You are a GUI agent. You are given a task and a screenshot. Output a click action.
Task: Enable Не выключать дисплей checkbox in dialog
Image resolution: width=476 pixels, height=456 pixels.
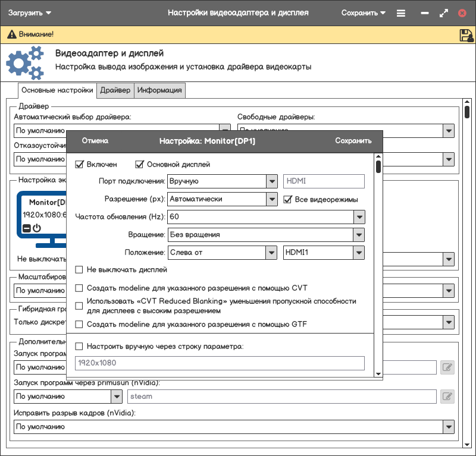(80, 270)
